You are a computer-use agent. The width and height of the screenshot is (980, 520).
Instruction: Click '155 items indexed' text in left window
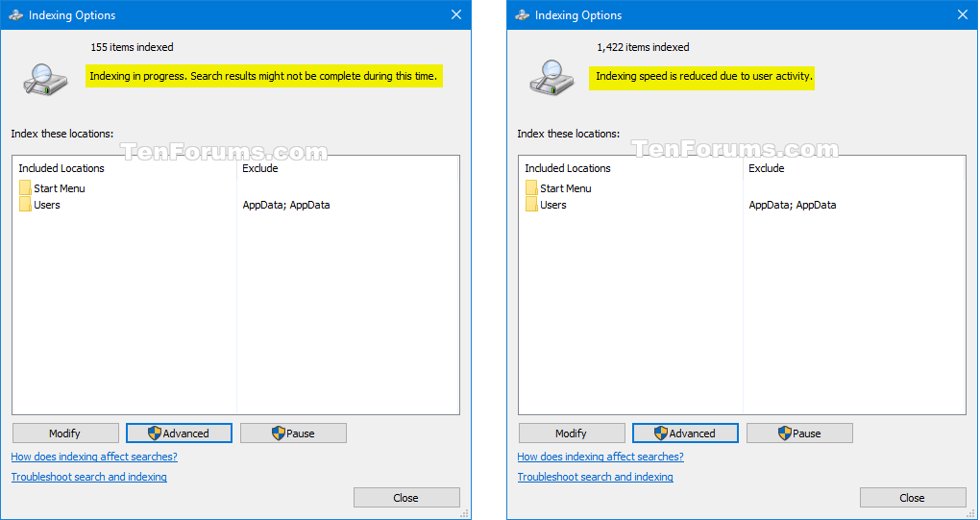[132, 47]
